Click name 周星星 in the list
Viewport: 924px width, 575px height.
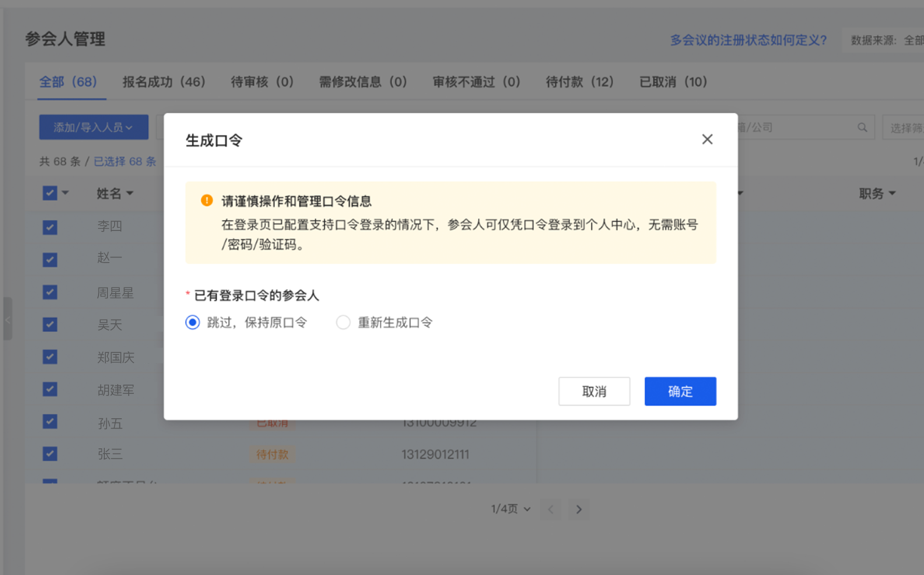click(x=115, y=293)
